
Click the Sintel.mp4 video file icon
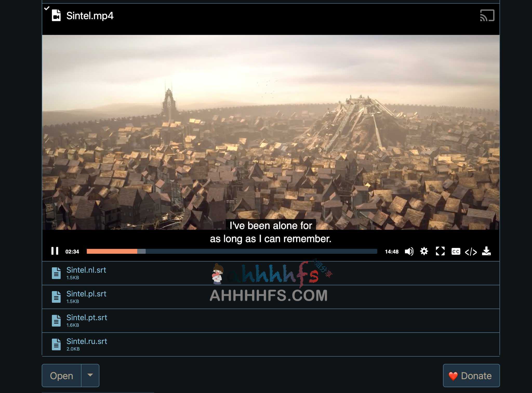pos(56,15)
